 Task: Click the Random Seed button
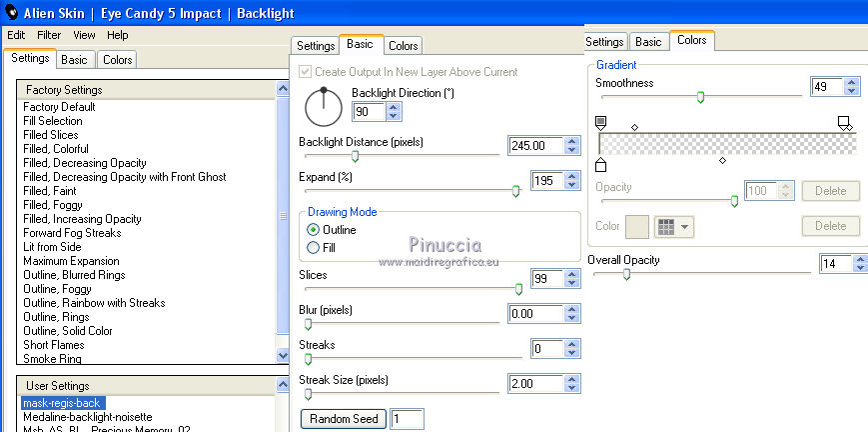(344, 419)
